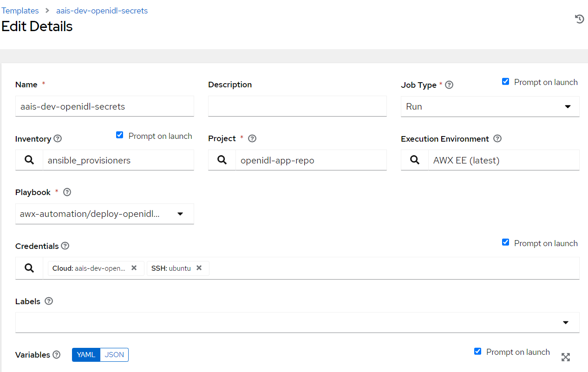This screenshot has width=588, height=372.
Task: Toggle Inventory Prompt on launch checkbox
Action: 119,135
